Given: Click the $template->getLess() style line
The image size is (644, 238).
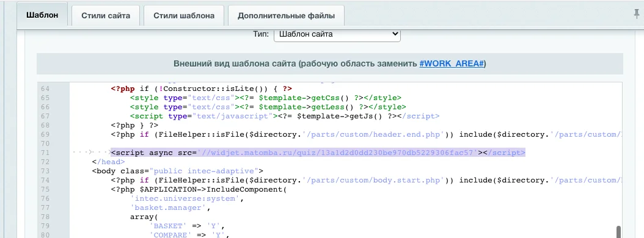Looking at the screenshot, I should (x=268, y=107).
